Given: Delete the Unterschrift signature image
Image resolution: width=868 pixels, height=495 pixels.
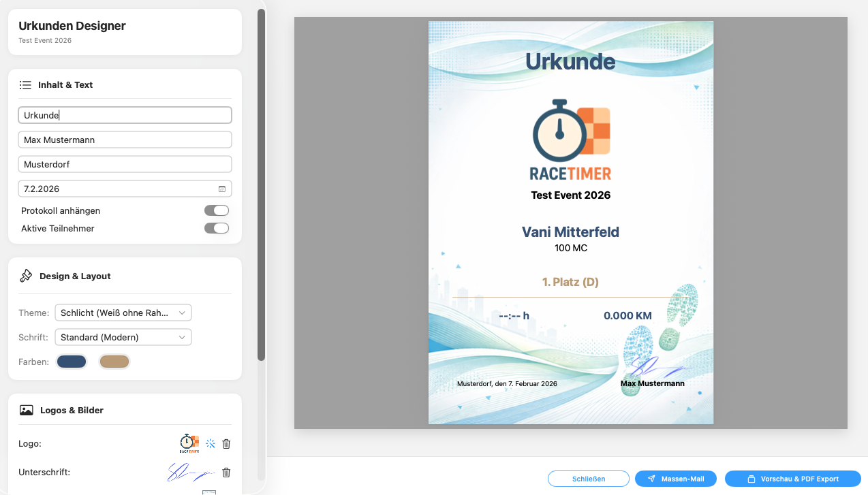Looking at the screenshot, I should (x=226, y=473).
